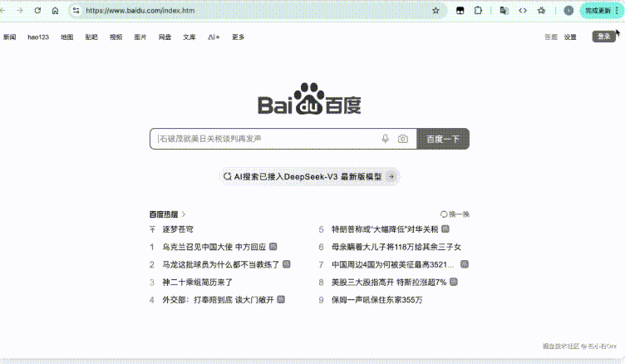
Task: Click the tag icon after 外交部：打奉陪到底
Action: point(281,299)
